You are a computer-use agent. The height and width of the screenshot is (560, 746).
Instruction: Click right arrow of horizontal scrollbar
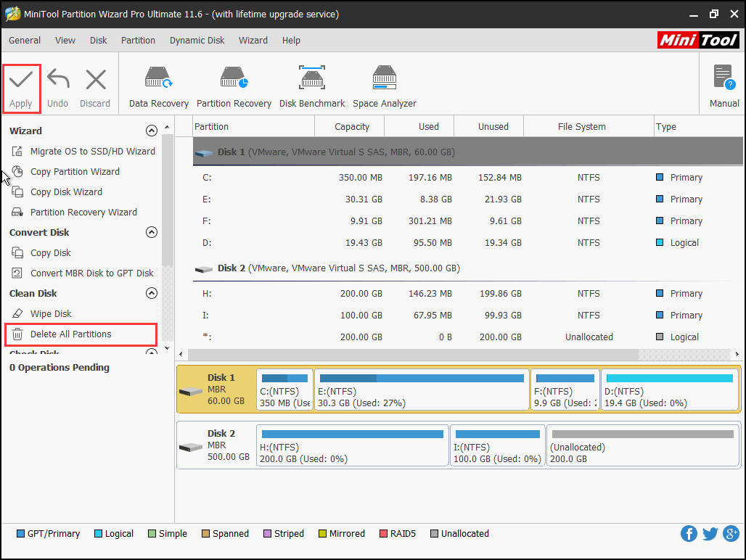pyautogui.click(x=737, y=354)
